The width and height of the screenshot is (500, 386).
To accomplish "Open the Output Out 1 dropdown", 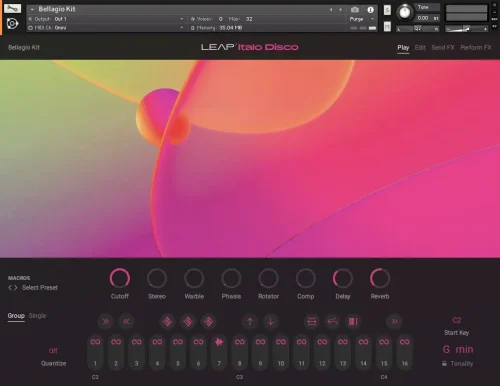I will click(x=106, y=19).
